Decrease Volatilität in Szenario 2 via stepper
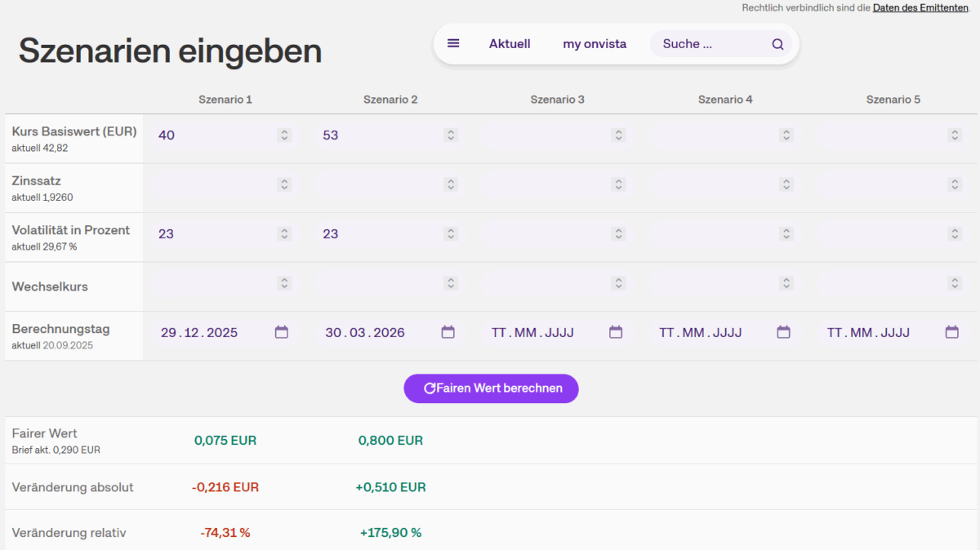The image size is (980, 550). (x=450, y=237)
